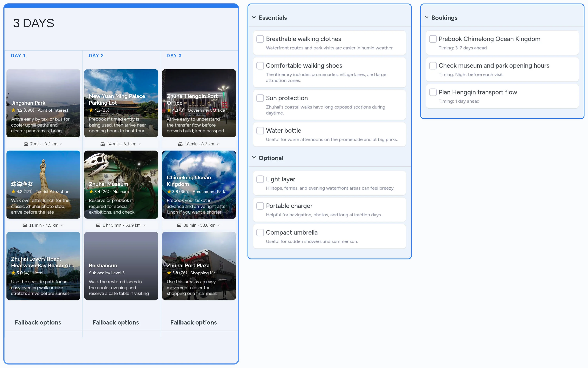Viewport: 588px width, 368px height.
Task: Collapse the Bookings section chevron
Action: click(x=426, y=17)
